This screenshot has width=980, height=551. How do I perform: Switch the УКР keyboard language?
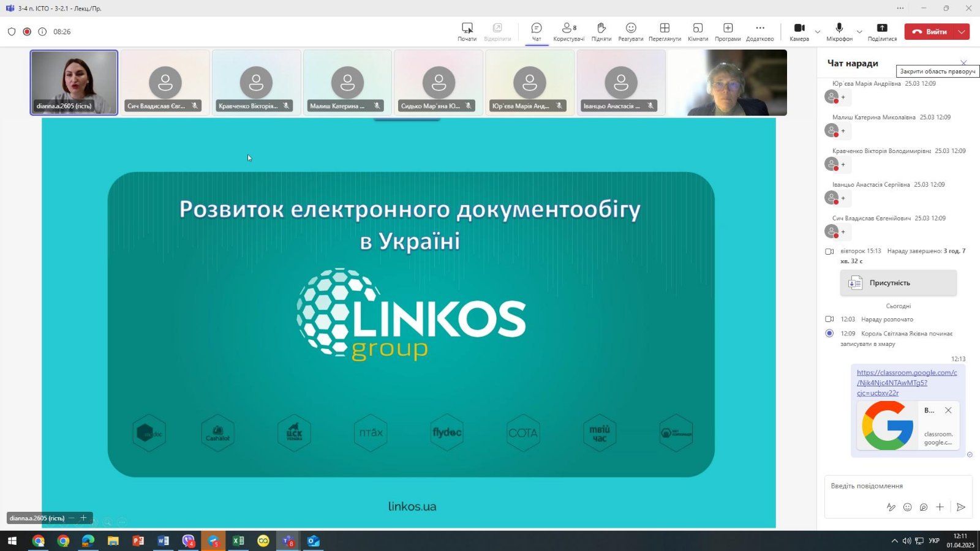pos(934,541)
